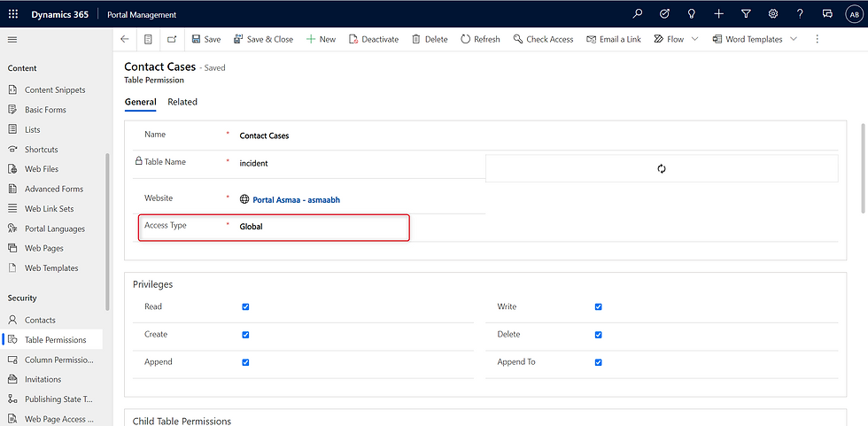
Task: Toggle the Delete privilege checkbox
Action: tap(599, 335)
